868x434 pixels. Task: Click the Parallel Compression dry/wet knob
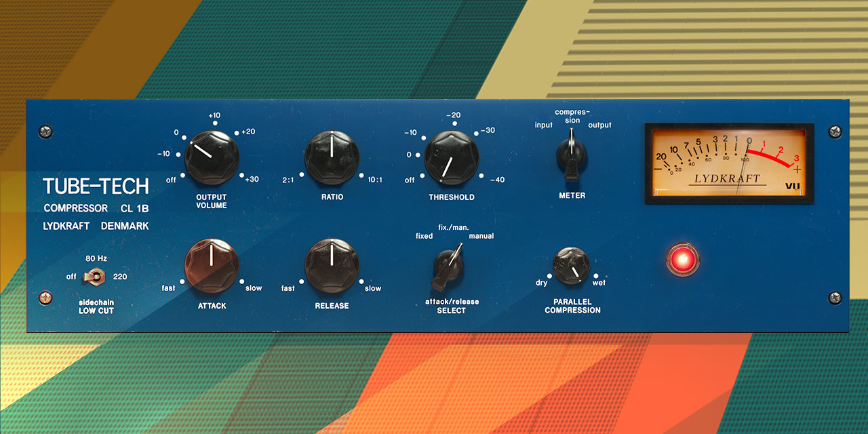571,266
